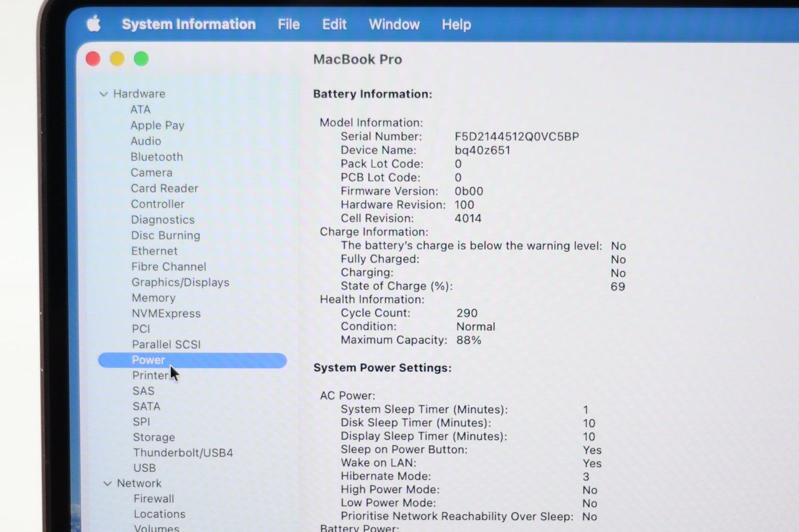Open the Edit menu
Image resolution: width=799 pixels, height=532 pixels.
(x=334, y=24)
